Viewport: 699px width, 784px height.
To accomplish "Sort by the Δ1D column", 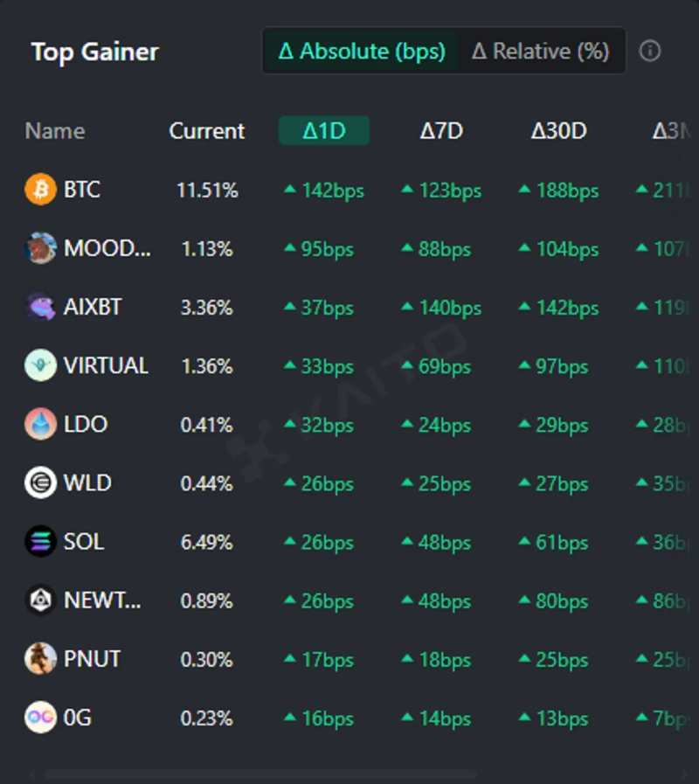I will pos(324,131).
